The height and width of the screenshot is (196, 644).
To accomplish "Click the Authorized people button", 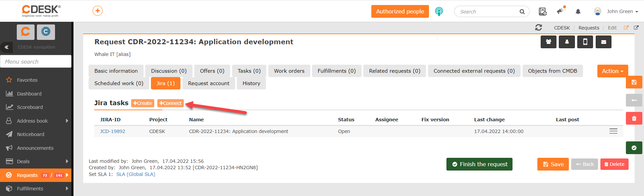I will point(400,11).
